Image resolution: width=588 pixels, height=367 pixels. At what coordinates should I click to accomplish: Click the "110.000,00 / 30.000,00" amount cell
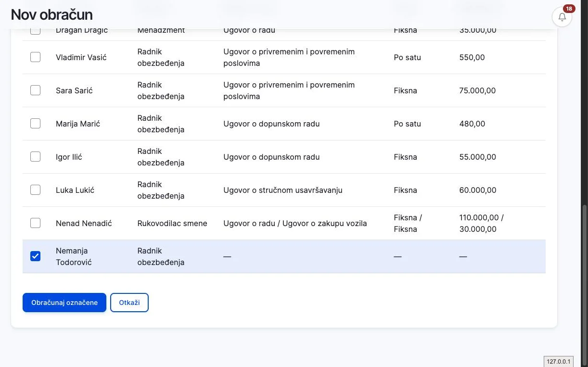pyautogui.click(x=482, y=223)
